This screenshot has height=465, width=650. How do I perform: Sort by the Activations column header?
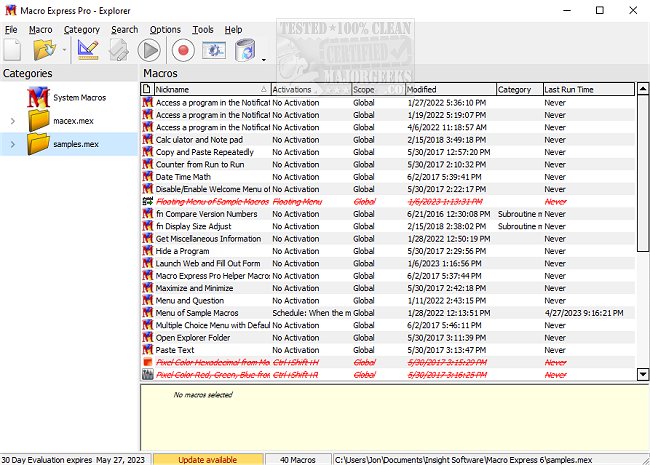click(311, 89)
